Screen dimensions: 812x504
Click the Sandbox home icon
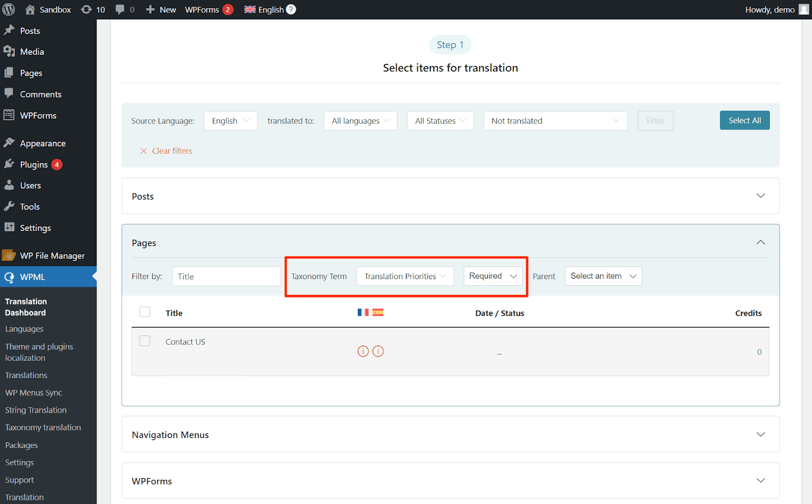coord(30,9)
